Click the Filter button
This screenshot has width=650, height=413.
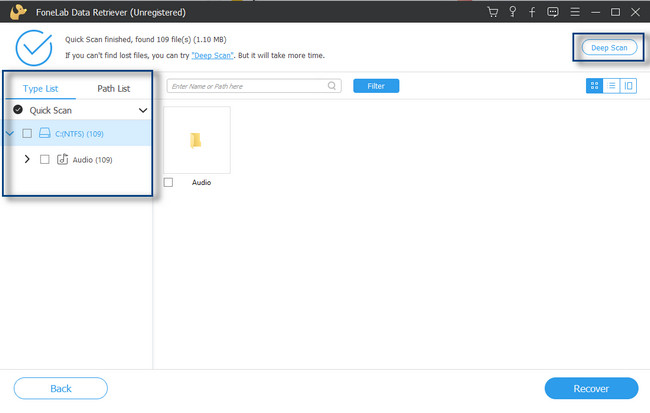pos(376,86)
